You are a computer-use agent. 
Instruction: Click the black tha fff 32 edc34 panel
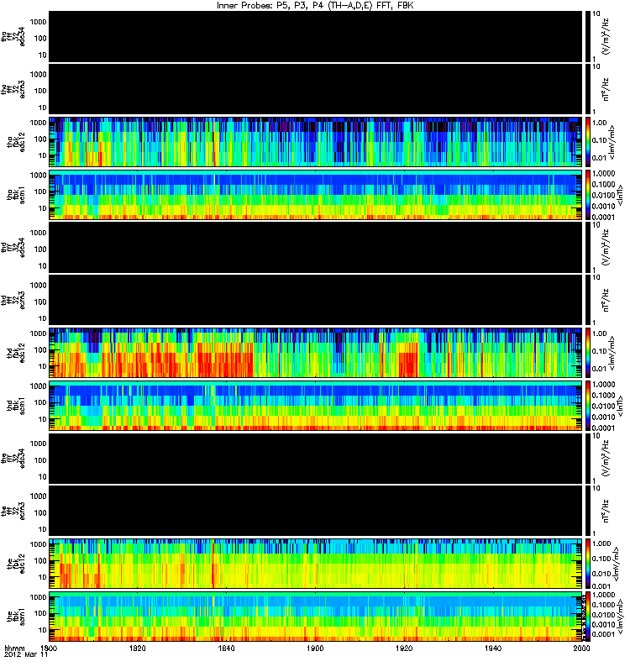316,37
